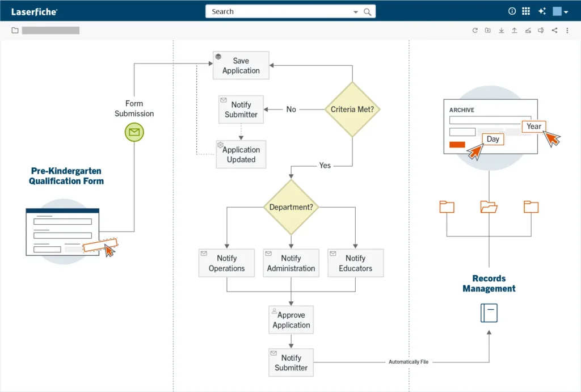Click the open orange folder icon
The image size is (581, 392).
coord(489,206)
